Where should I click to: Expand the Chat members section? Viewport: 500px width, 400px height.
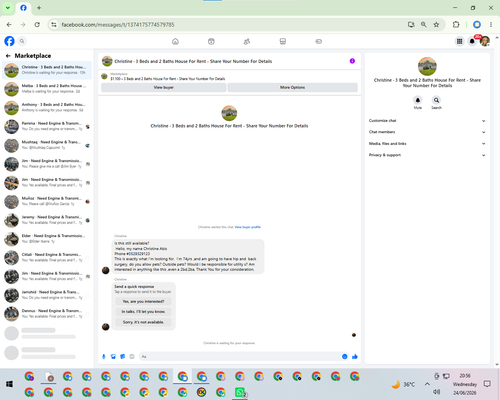click(427, 132)
